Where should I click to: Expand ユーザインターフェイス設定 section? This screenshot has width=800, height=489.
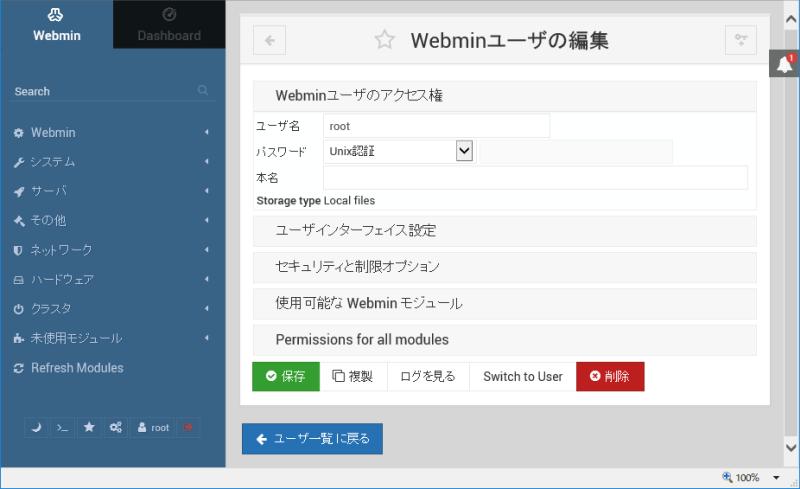coord(505,230)
